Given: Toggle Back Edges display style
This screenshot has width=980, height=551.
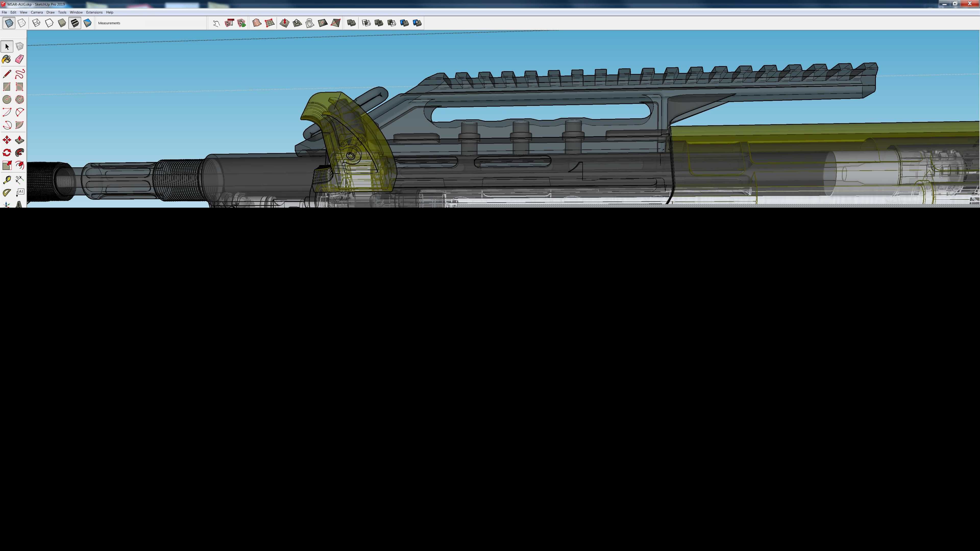Looking at the screenshot, I should (22, 23).
